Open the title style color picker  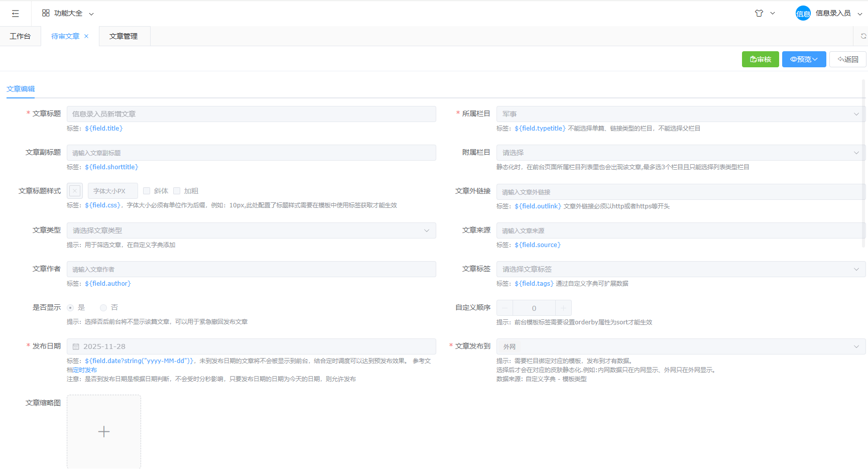tap(75, 191)
